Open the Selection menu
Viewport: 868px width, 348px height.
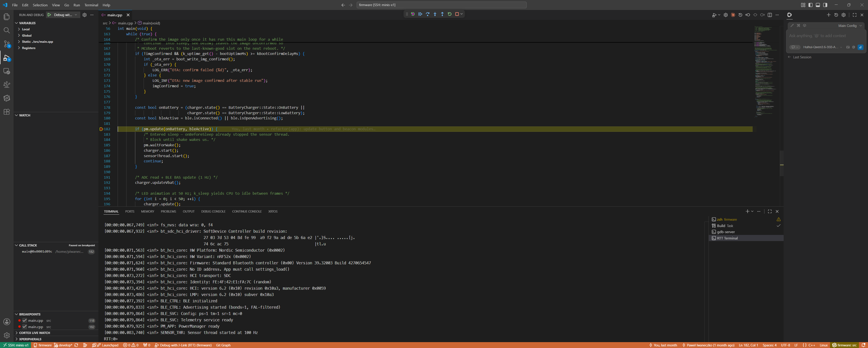pyautogui.click(x=40, y=5)
